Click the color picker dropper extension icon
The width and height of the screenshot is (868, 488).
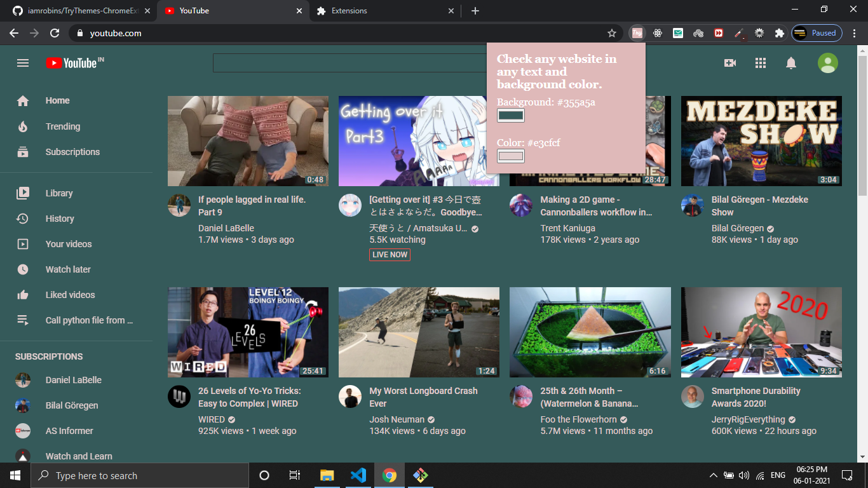point(739,33)
